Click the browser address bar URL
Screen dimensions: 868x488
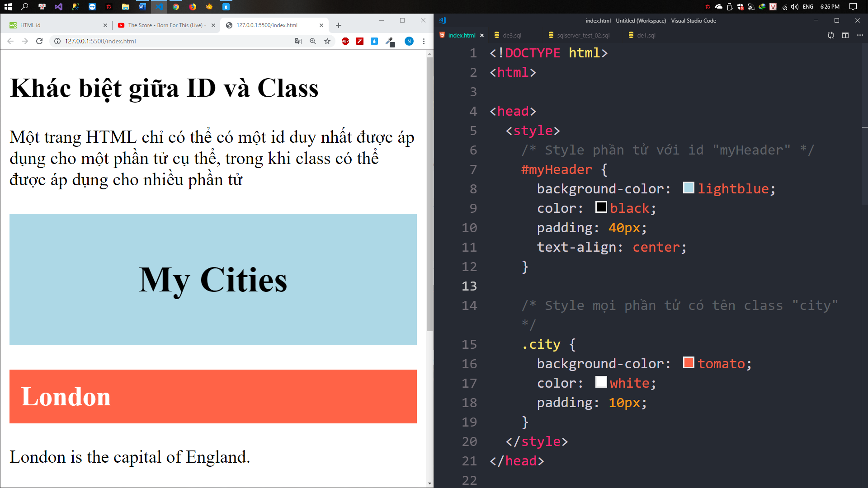click(100, 41)
